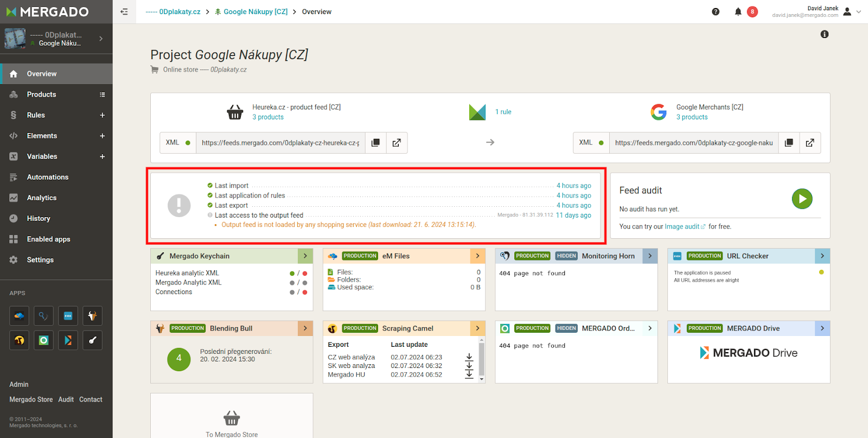
Task: Open URL Checker #404 icon in sidebar
Action: click(68, 316)
